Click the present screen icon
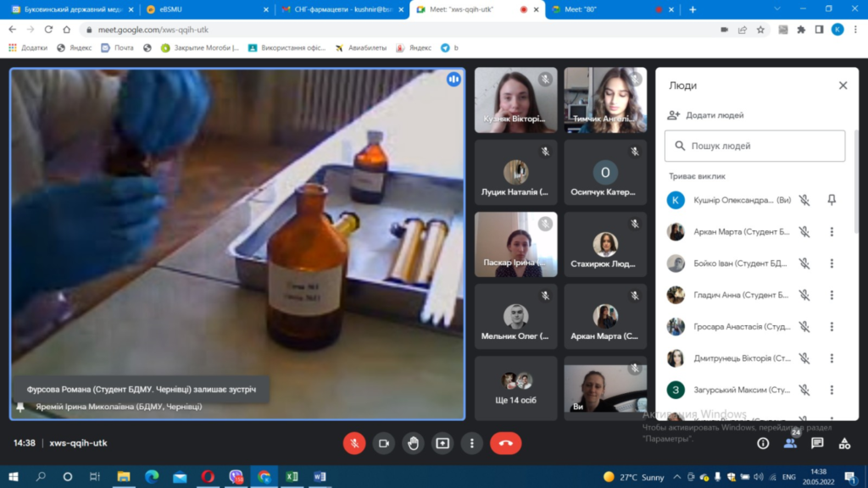Screen dimensions: 868x488 coord(442,443)
